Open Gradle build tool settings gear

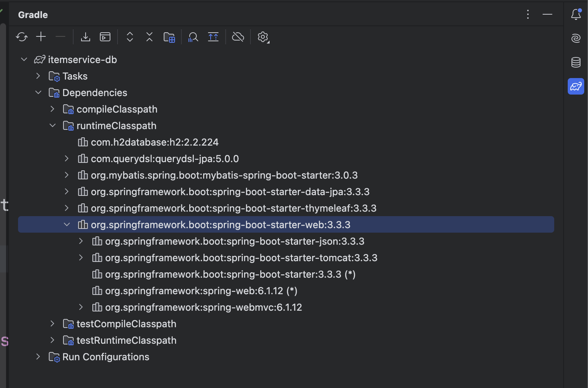pos(263,37)
